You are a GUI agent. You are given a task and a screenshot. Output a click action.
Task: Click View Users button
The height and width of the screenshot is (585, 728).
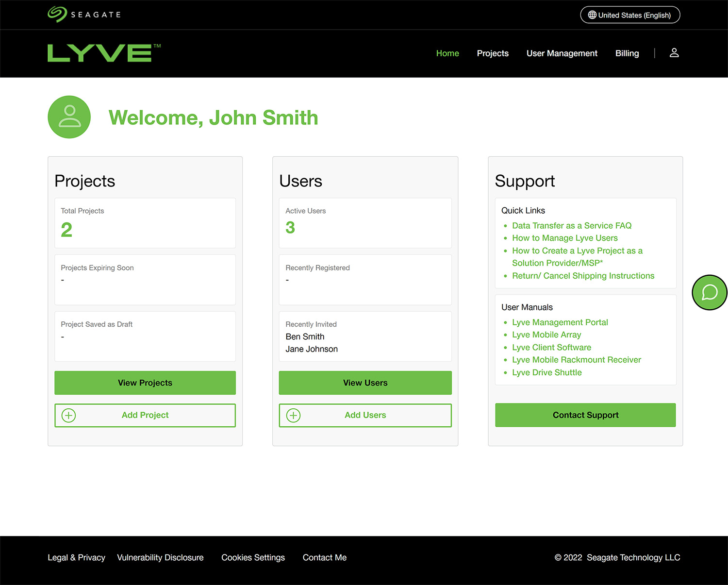365,383
